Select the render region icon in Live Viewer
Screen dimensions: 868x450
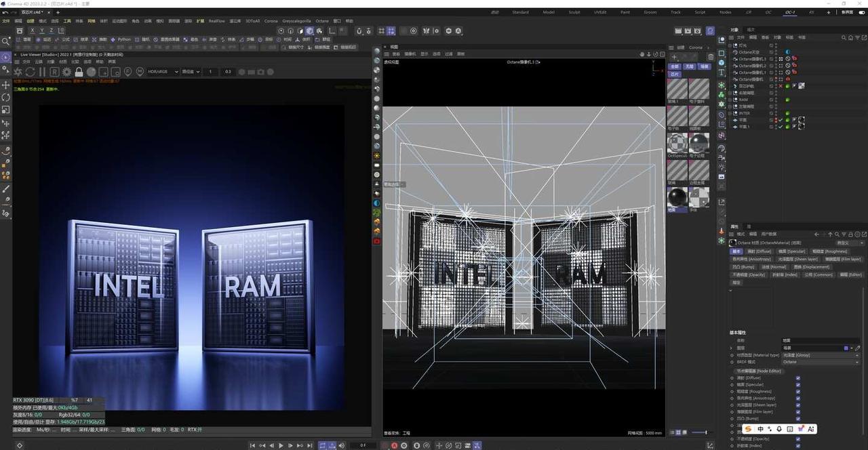click(103, 71)
